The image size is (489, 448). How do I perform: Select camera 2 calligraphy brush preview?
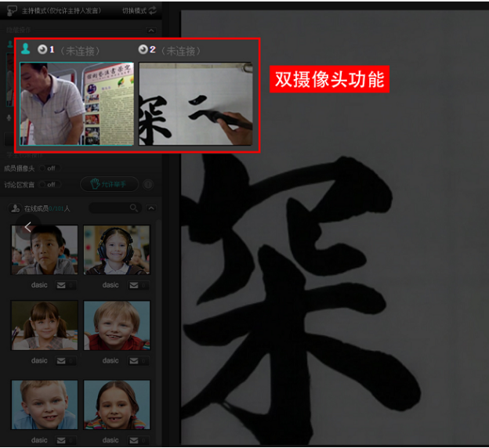tap(195, 103)
